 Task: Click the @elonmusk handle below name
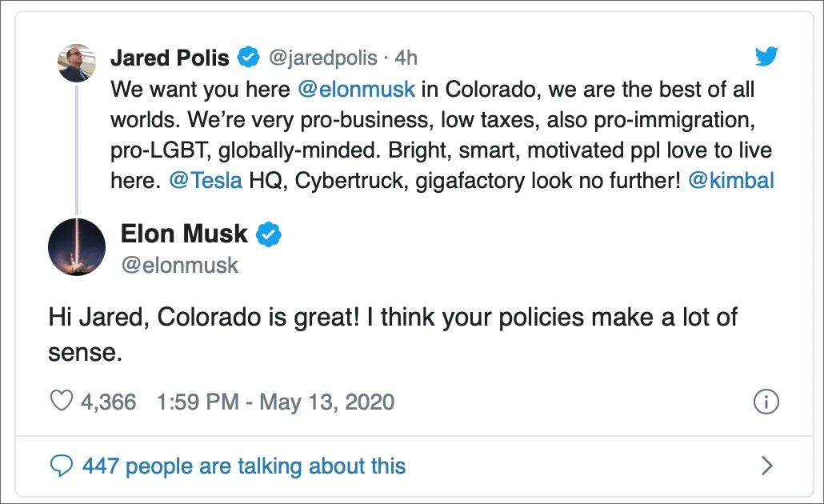(x=179, y=265)
